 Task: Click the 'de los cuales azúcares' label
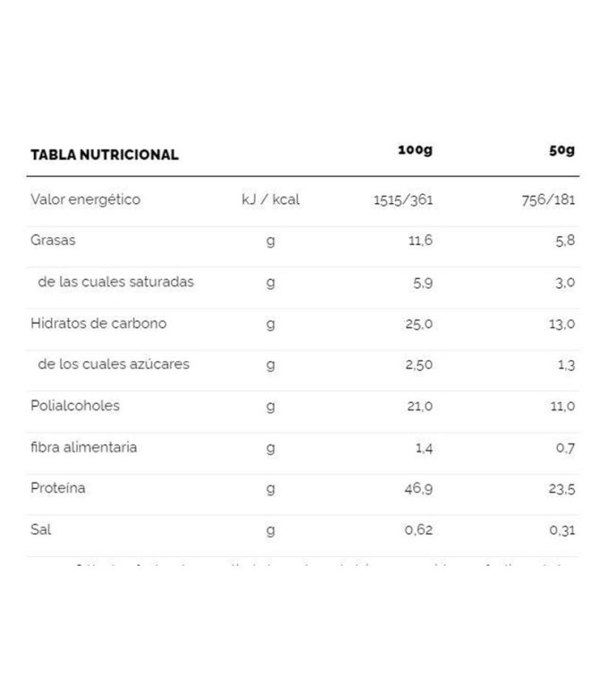[x=114, y=364]
